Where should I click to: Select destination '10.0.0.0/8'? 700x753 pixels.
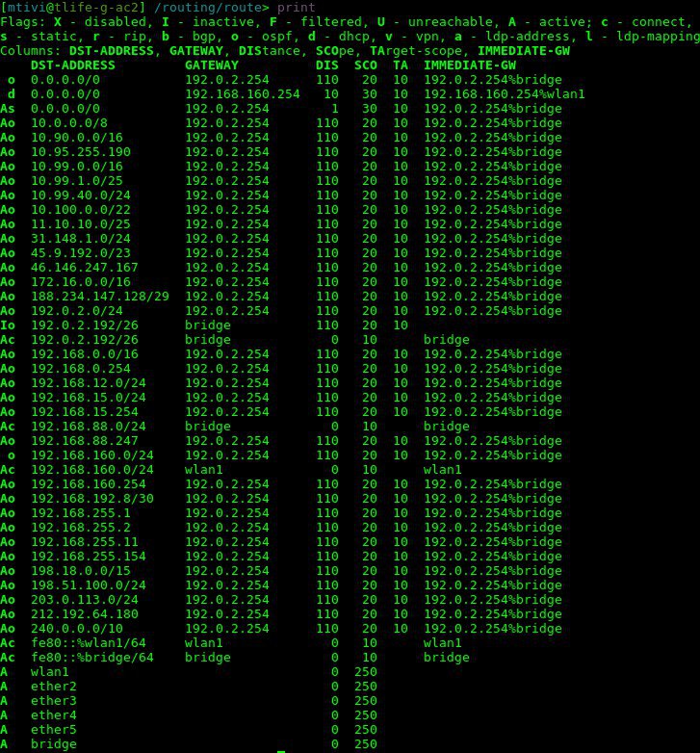69,123
